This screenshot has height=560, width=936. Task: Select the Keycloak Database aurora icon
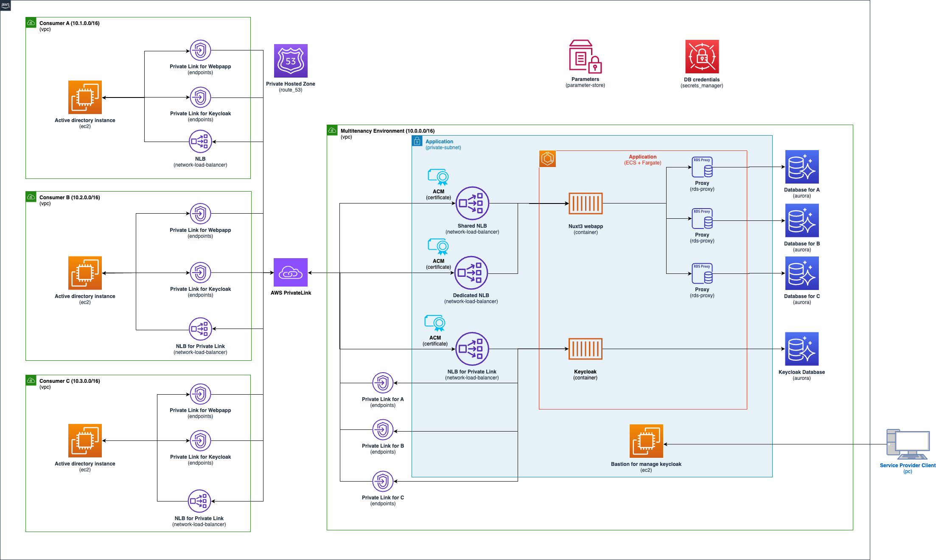click(801, 349)
